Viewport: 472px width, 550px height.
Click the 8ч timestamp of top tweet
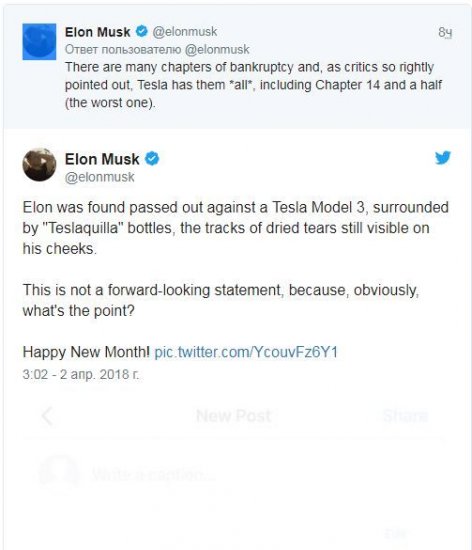coord(445,32)
